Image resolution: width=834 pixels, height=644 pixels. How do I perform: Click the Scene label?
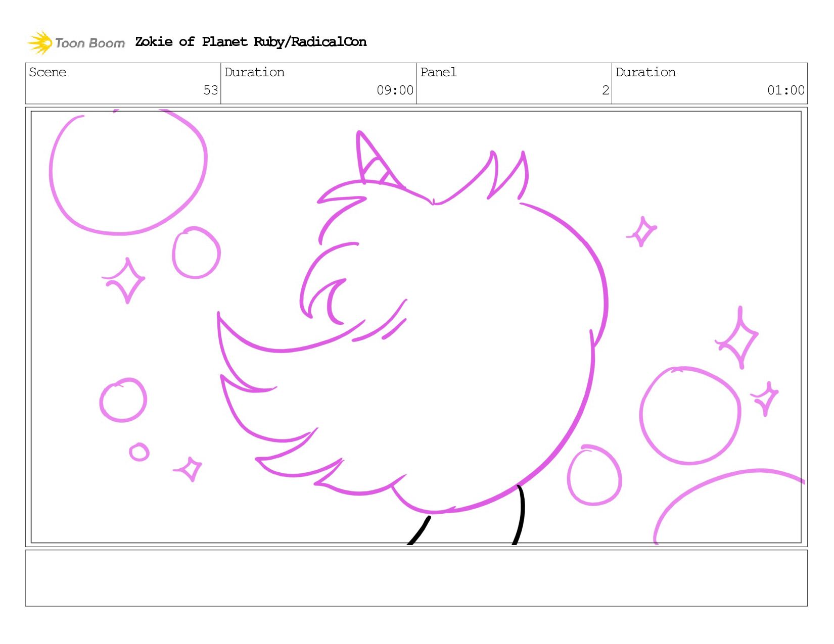48,72
